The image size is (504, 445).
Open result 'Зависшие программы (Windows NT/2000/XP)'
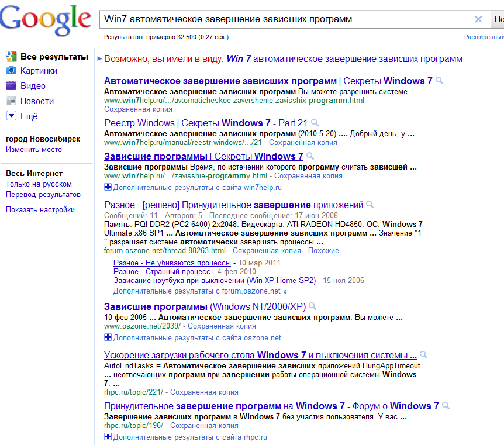[x=205, y=306]
